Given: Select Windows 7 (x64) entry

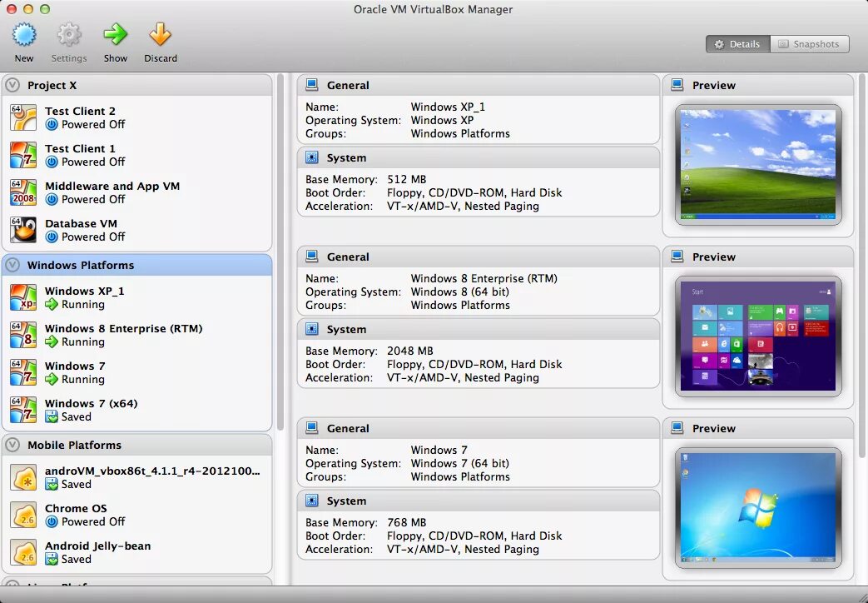Looking at the screenshot, I should pyautogui.click(x=137, y=410).
